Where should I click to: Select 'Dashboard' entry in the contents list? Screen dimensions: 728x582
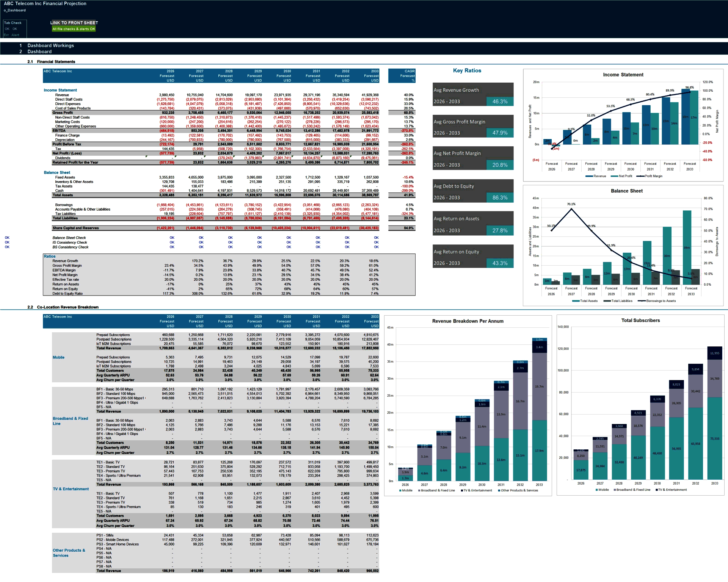39,51
